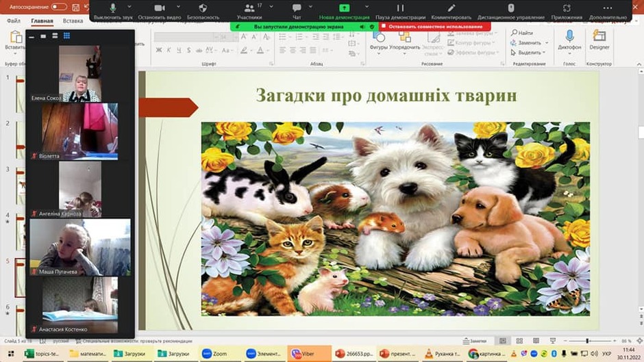The width and height of the screenshot is (644, 362).
Task: Expand Participants options arrow
Action: point(271,7)
